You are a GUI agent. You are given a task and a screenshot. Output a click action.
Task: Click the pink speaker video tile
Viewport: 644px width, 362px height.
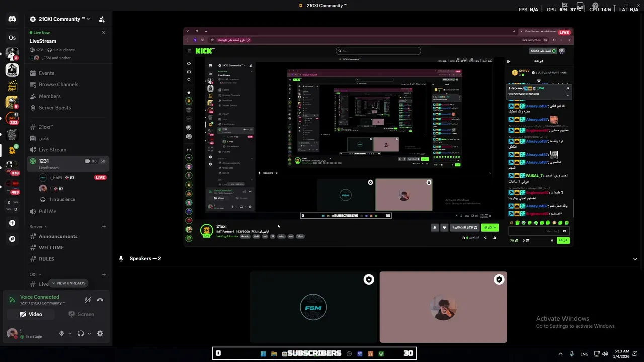pyautogui.click(x=443, y=307)
